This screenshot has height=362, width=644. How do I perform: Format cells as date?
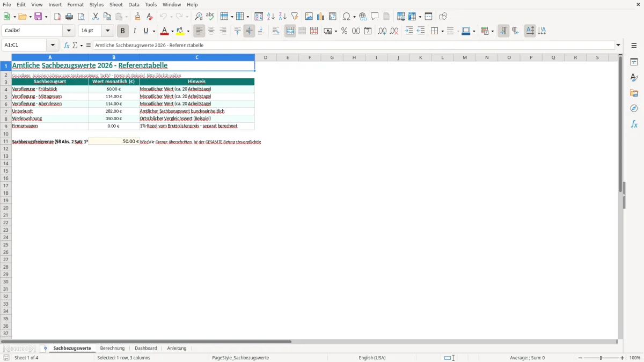coord(368,31)
